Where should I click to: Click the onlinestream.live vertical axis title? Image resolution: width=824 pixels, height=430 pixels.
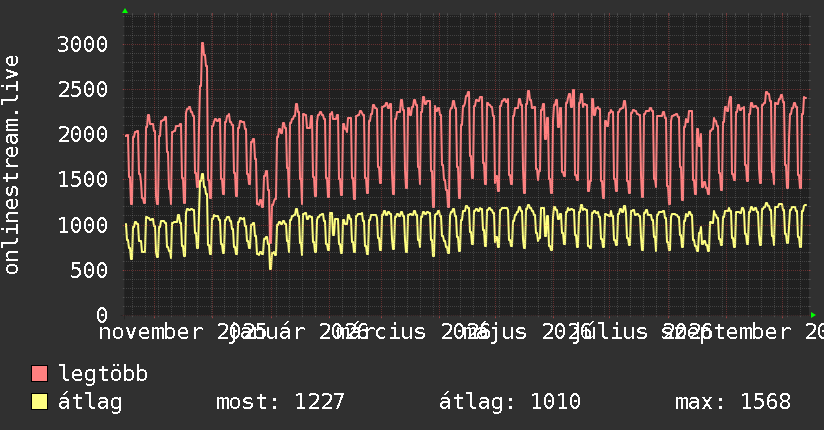pos(11,165)
